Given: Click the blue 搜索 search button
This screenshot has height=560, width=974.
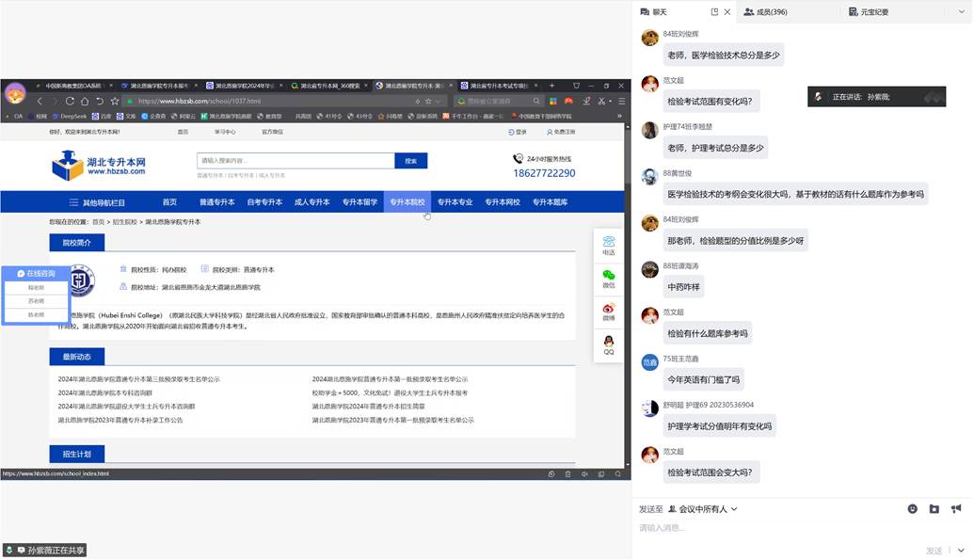Looking at the screenshot, I should pyautogui.click(x=410, y=161).
